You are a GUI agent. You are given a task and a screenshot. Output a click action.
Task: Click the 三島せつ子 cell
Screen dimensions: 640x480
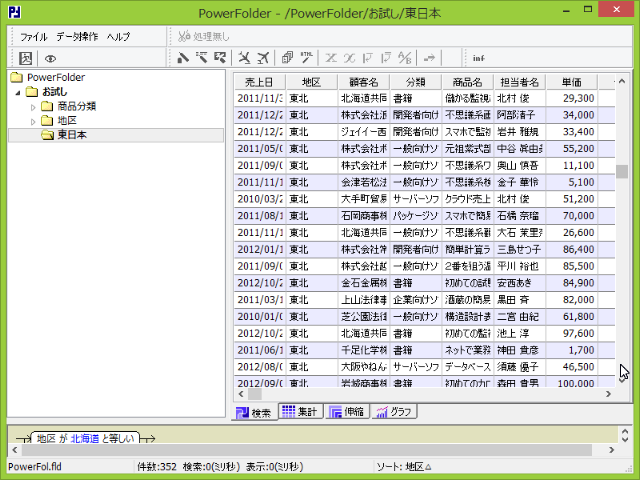[520, 249]
